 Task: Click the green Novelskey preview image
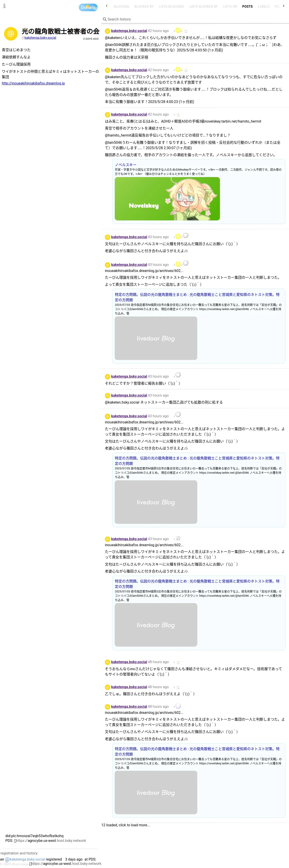[x=167, y=199]
